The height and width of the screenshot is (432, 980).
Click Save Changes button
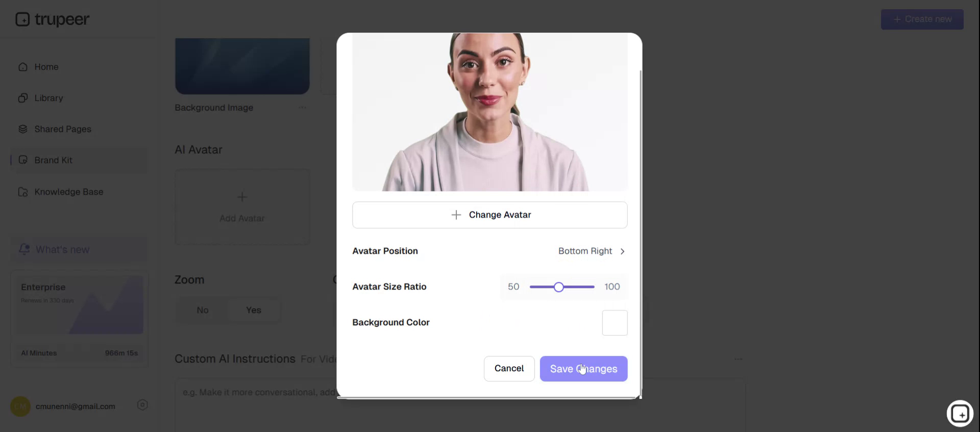tap(583, 369)
